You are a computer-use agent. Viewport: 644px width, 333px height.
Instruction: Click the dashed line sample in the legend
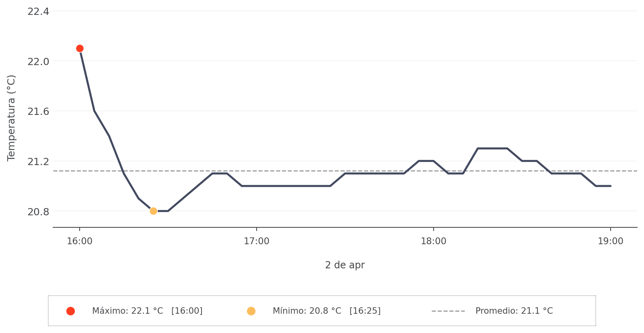tap(448, 311)
